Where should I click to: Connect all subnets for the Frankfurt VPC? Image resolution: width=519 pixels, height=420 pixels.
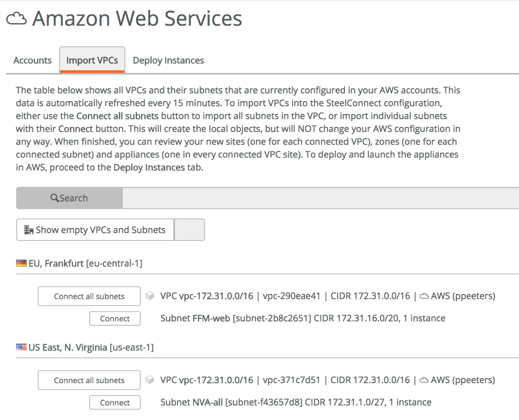pyautogui.click(x=89, y=296)
